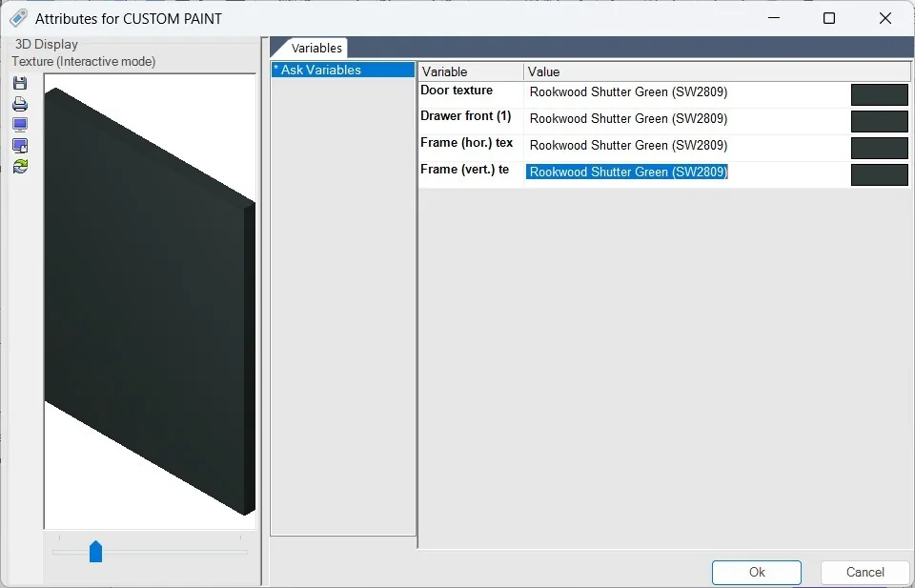The width and height of the screenshot is (915, 588).
Task: Click the tag icon in title bar
Action: point(18,18)
